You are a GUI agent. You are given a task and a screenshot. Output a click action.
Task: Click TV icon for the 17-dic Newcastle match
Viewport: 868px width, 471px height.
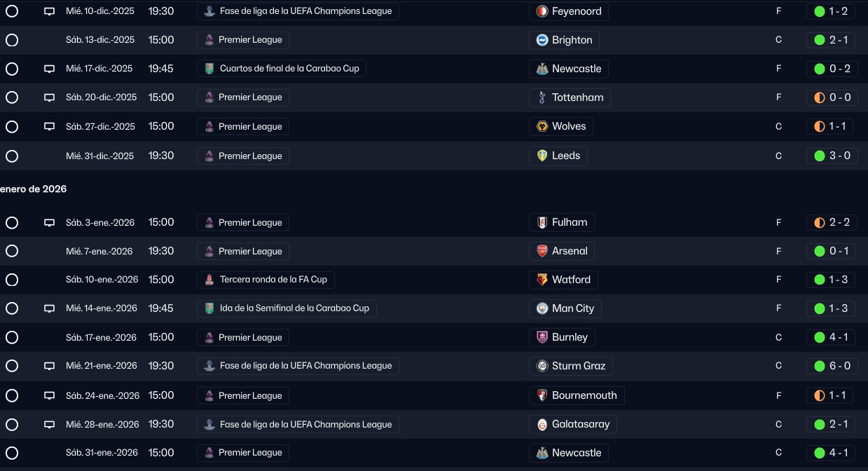pos(49,69)
